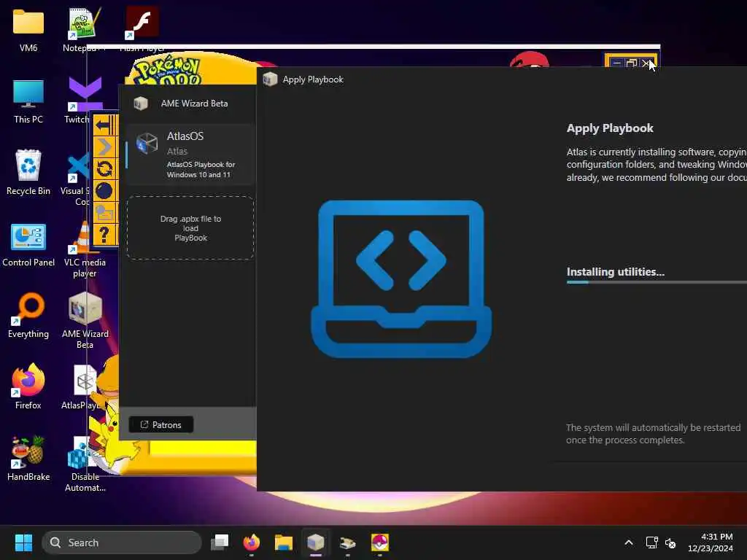Click the yellow refresh arrows toolbar button

[104, 168]
